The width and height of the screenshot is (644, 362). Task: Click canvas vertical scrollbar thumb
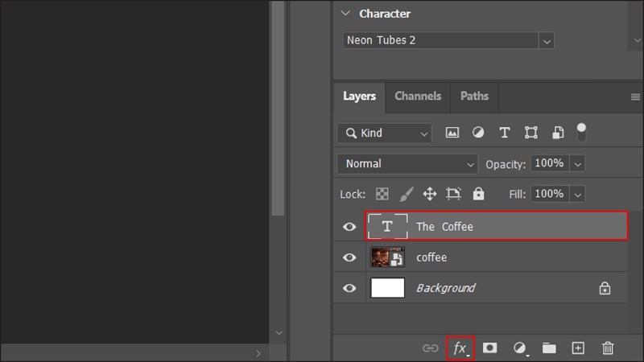(278, 109)
